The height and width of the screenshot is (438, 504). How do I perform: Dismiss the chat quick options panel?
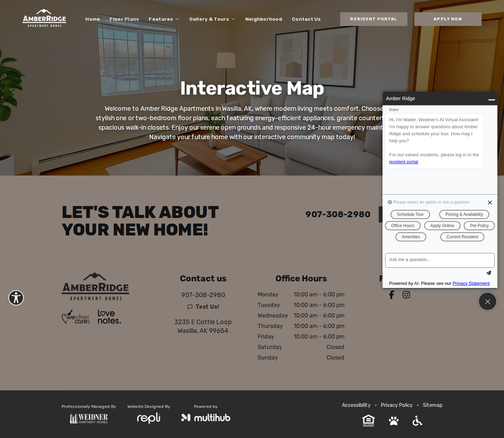tap(490, 203)
